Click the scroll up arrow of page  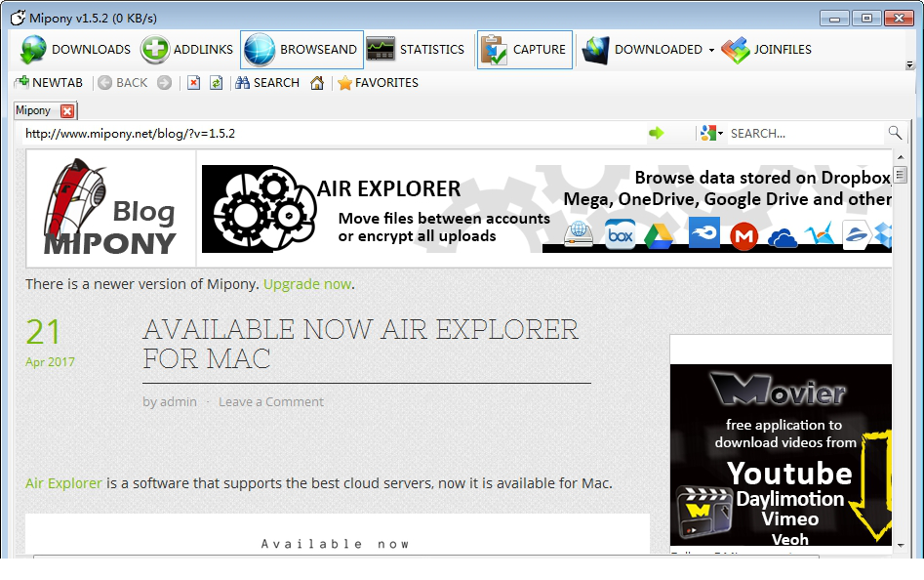(x=901, y=157)
